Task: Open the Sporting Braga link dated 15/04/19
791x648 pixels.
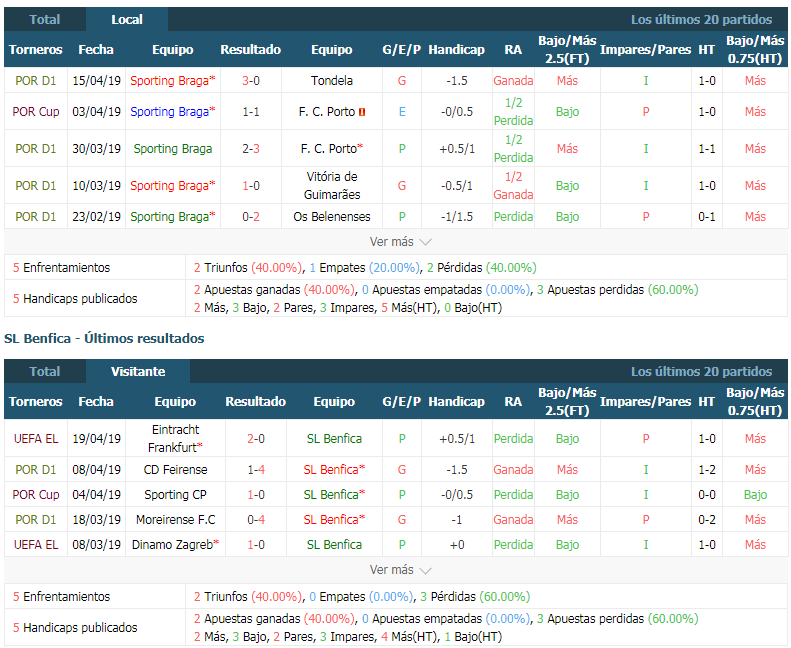Action: pos(173,81)
